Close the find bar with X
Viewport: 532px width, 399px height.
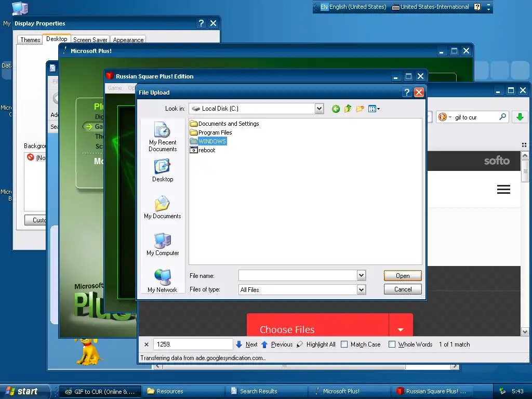tap(146, 344)
